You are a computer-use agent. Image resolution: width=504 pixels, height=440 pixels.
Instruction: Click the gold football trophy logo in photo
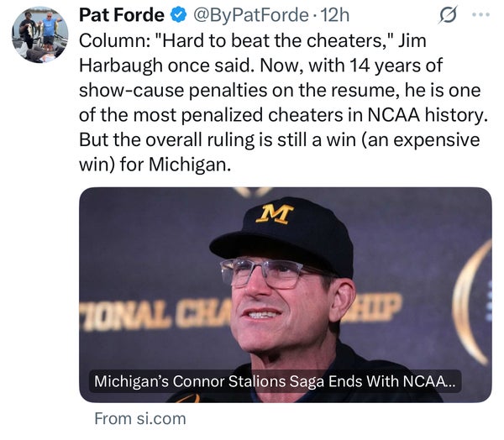(x=472, y=302)
